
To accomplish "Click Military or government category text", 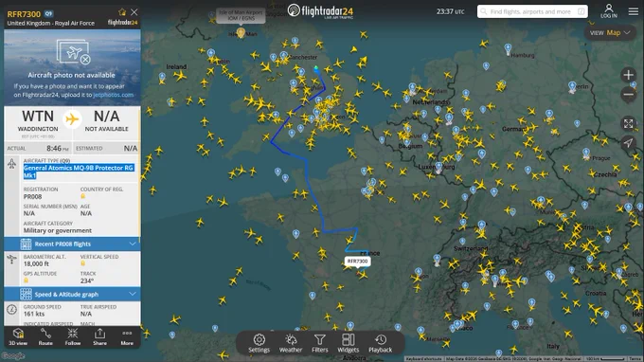I will (58, 231).
